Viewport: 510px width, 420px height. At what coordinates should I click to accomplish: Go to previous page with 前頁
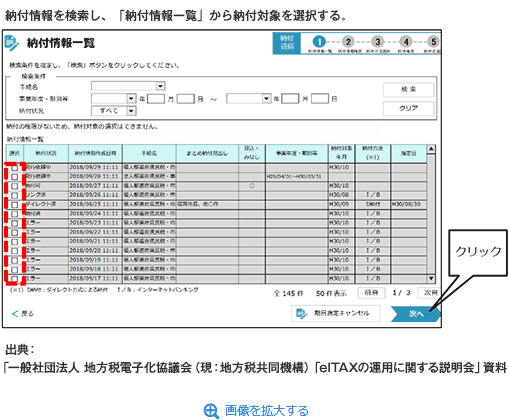click(371, 293)
